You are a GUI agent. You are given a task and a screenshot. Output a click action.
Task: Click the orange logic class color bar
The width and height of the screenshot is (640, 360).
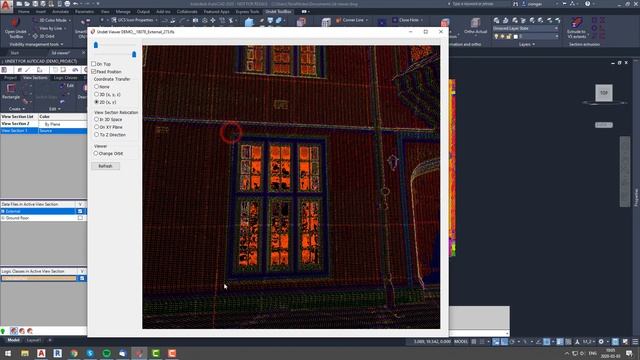39,278
